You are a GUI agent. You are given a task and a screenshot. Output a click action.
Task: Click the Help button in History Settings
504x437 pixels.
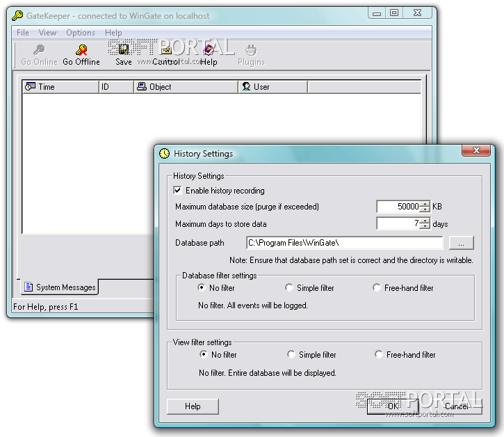coord(193,406)
